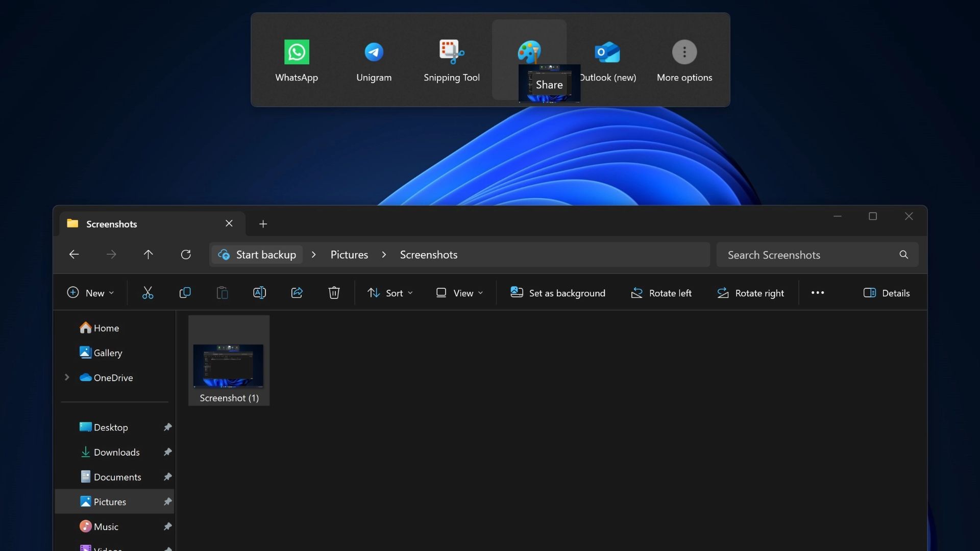980x551 pixels.
Task: Click the Gallery sidebar item
Action: 108,353
